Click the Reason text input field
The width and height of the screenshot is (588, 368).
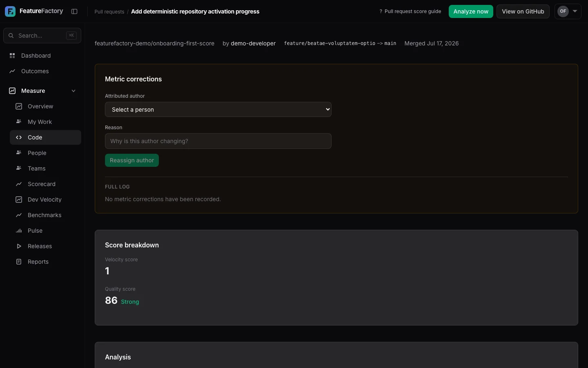pos(218,141)
